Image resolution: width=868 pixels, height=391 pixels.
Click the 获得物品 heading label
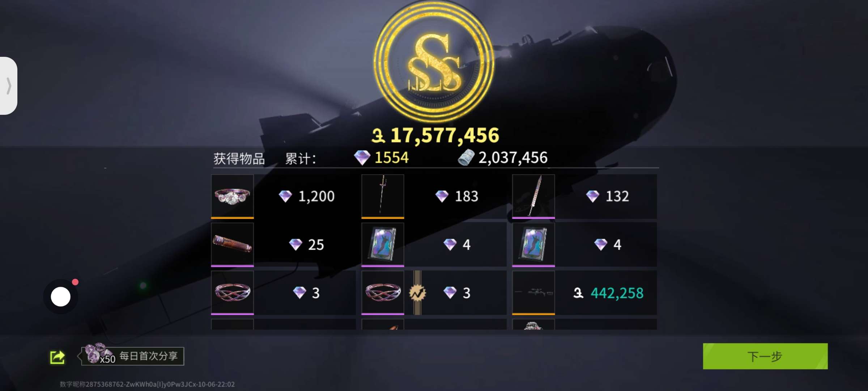click(239, 159)
